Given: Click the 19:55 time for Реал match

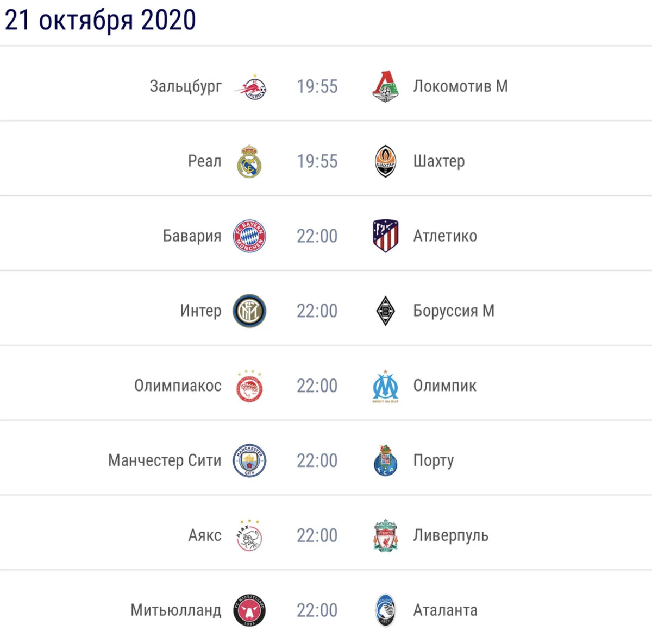Looking at the screenshot, I should pos(317,161).
